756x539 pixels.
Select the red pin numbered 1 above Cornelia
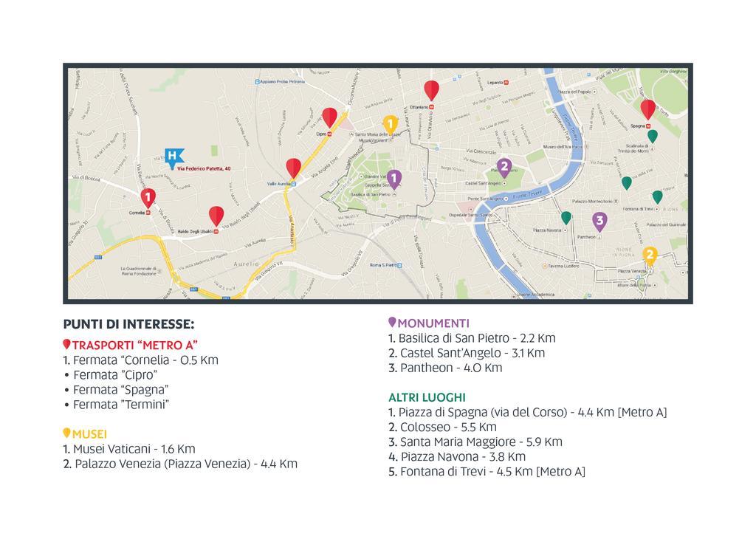(148, 198)
